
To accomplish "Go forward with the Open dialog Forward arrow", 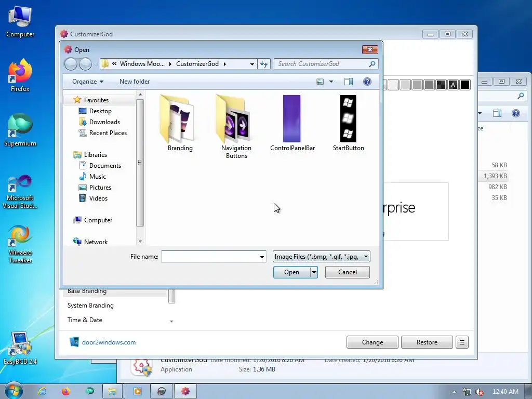I will click(85, 64).
